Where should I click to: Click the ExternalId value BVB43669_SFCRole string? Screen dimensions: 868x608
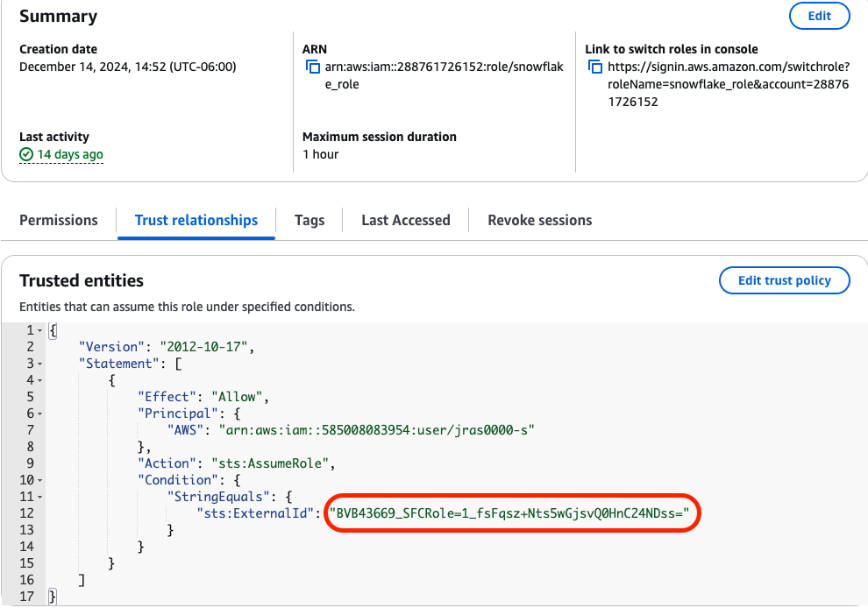click(x=509, y=513)
